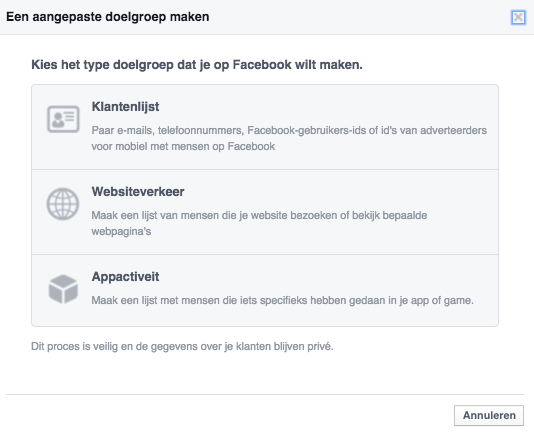Click the 'Kies het type doelgroep' heading
The width and height of the screenshot is (534, 433).
click(x=197, y=65)
